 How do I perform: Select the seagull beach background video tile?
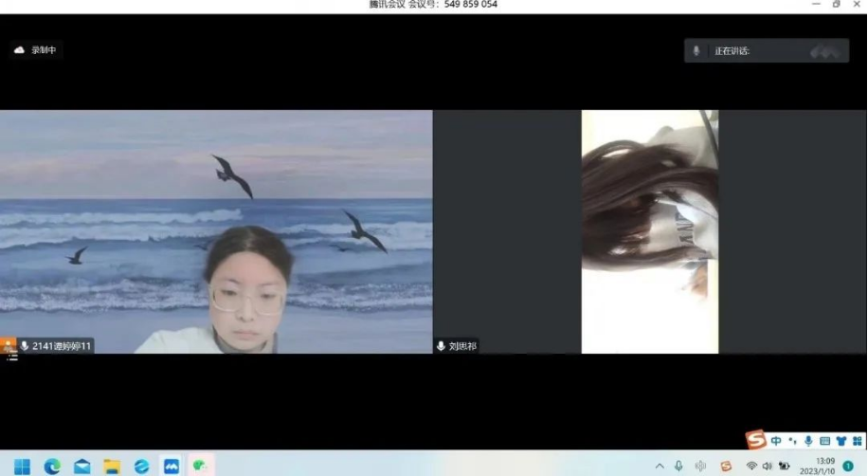(x=216, y=231)
